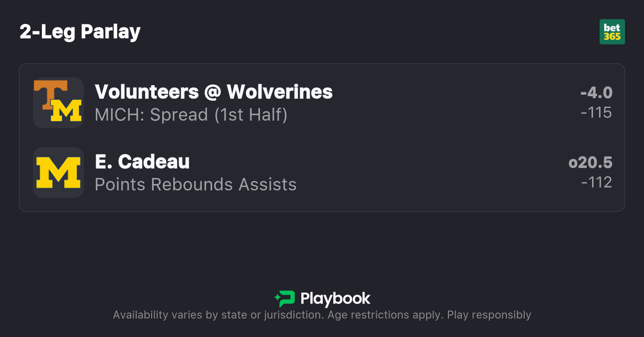Click the green Playbook logo icon

click(x=284, y=299)
